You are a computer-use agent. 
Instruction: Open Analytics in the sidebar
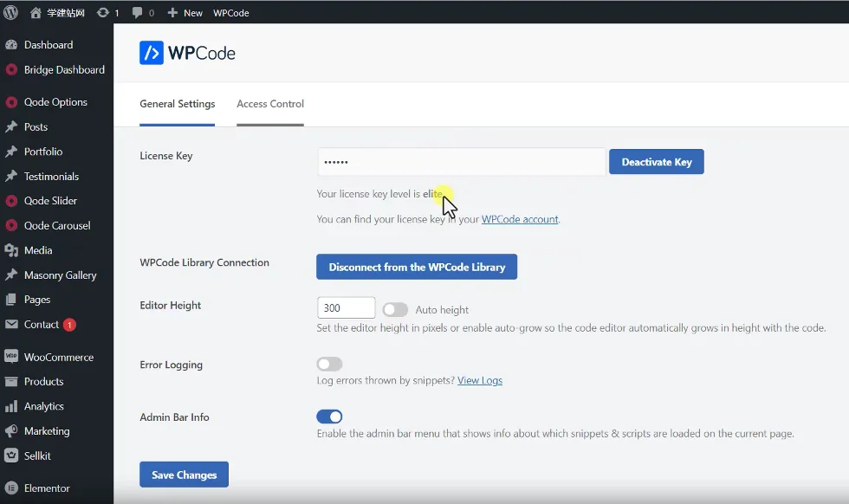44,406
